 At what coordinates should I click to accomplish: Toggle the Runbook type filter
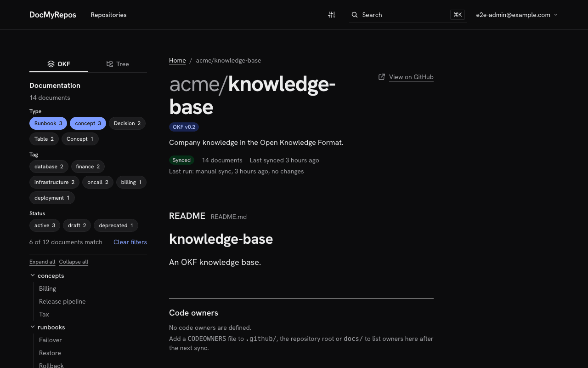point(48,123)
